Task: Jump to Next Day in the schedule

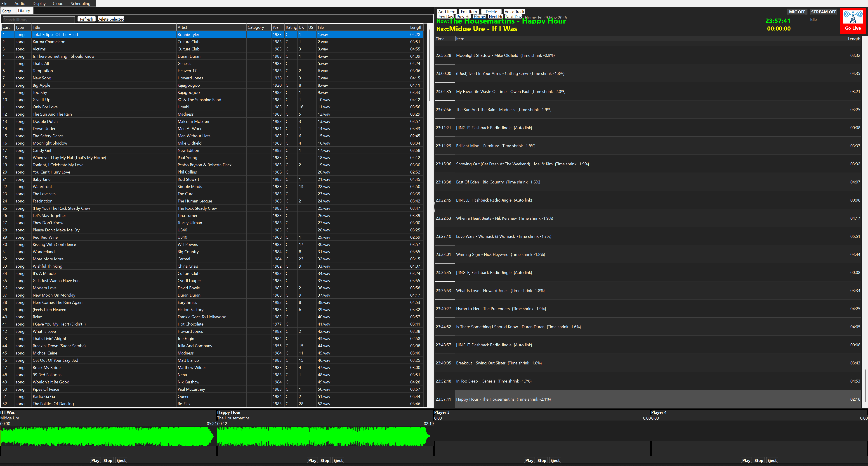Action: (514, 17)
